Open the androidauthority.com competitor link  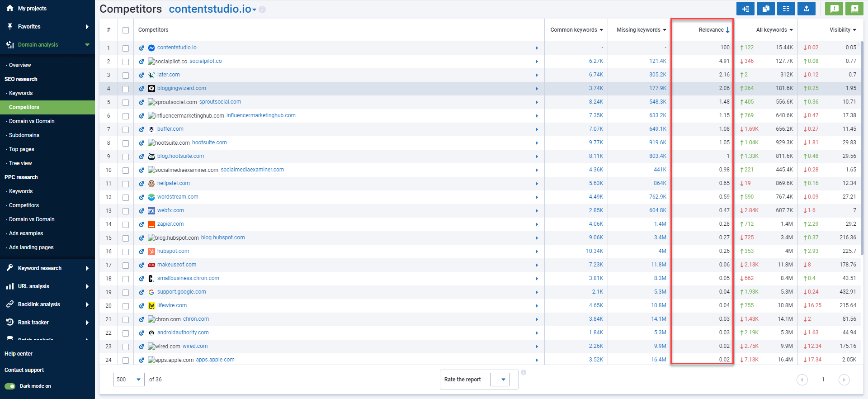[x=183, y=332]
